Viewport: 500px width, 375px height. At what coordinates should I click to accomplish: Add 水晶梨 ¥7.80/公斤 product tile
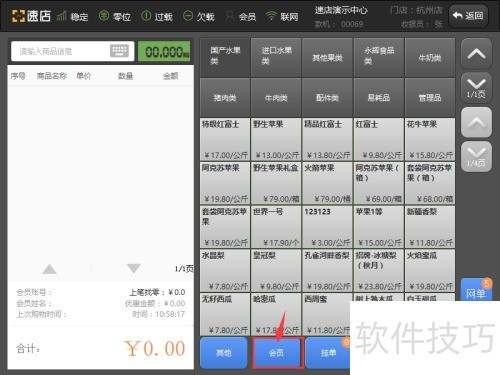(x=225, y=270)
